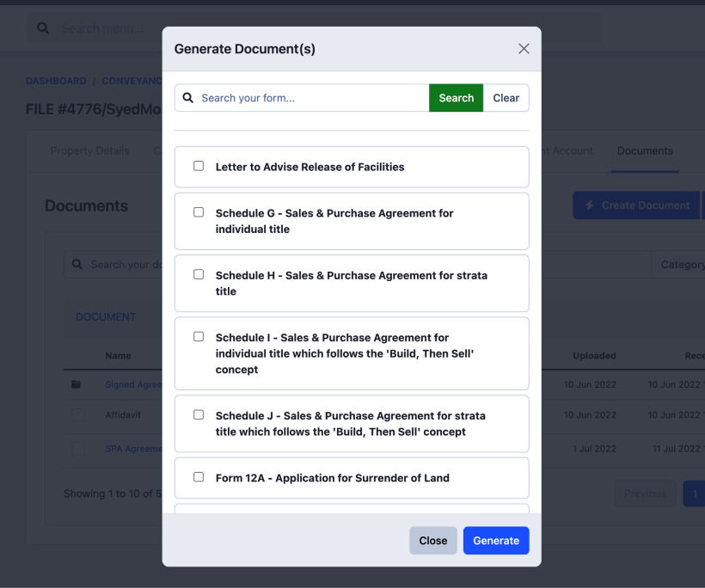Select Schedule H strata title checkbox
Screen dimensions: 705x588
click(199, 274)
